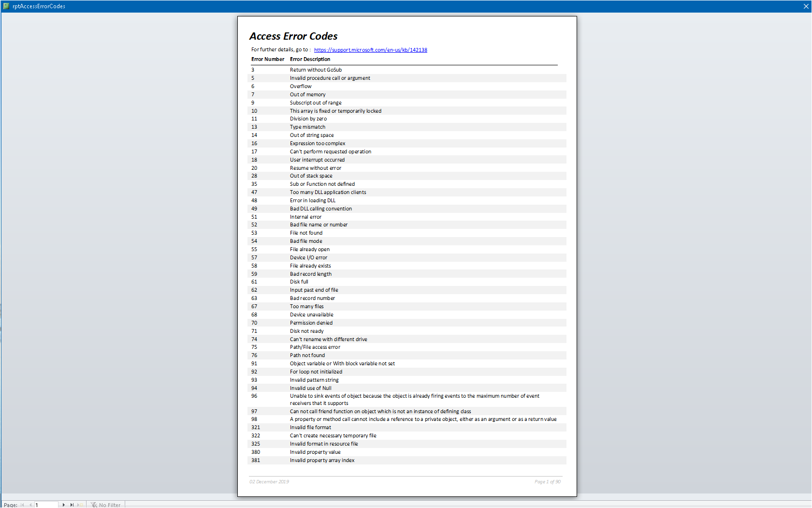Screen dimensions: 812x508
Task: Close the rptAccessErrorCodes window
Action: pos(806,6)
